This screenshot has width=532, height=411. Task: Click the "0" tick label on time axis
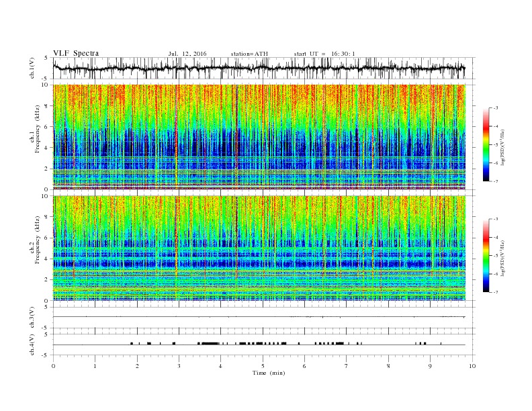pyautogui.click(x=53, y=366)
